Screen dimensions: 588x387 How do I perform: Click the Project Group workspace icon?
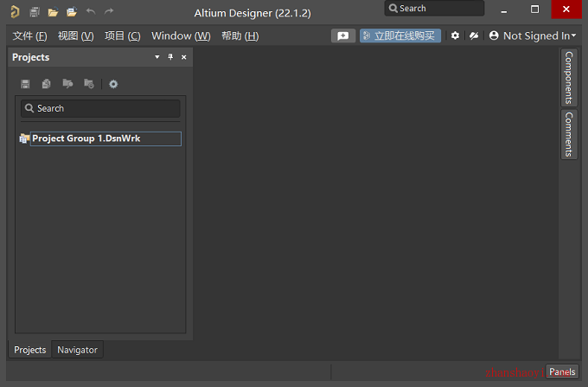(x=24, y=139)
